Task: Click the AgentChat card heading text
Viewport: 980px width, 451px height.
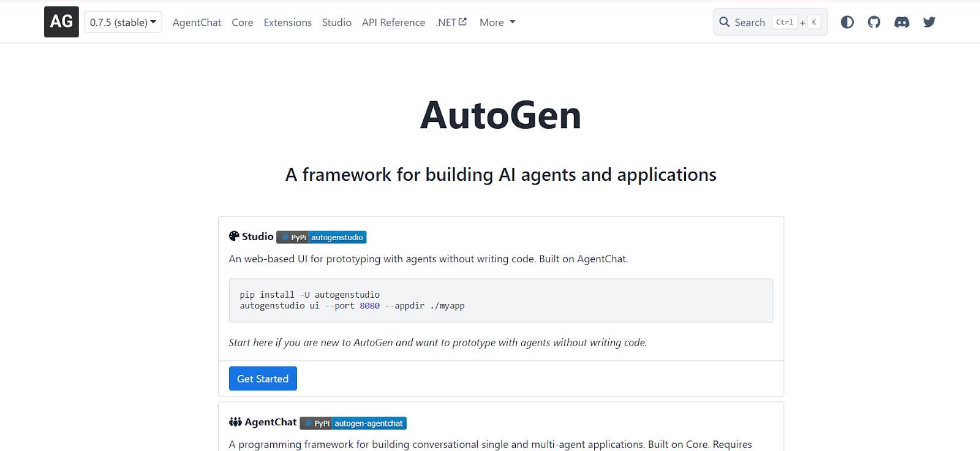Action: (x=271, y=422)
